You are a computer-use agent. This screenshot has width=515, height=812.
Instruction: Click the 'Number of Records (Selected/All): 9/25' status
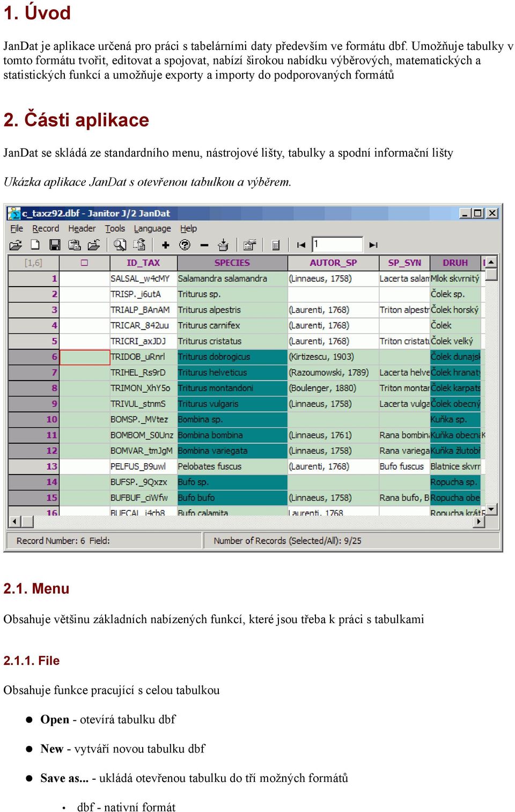[288, 540]
